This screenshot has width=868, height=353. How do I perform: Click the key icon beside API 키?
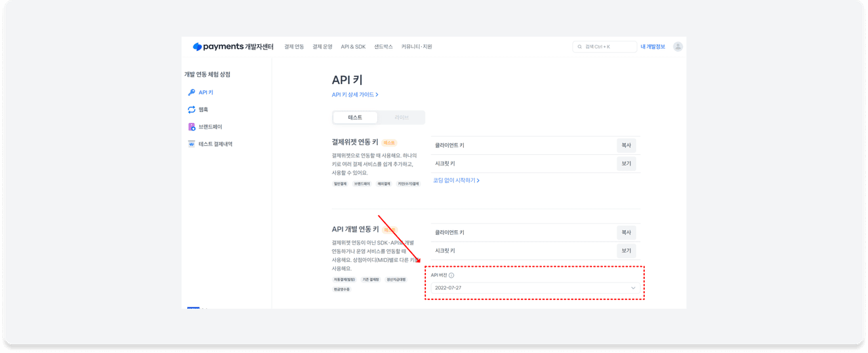pyautogui.click(x=191, y=92)
